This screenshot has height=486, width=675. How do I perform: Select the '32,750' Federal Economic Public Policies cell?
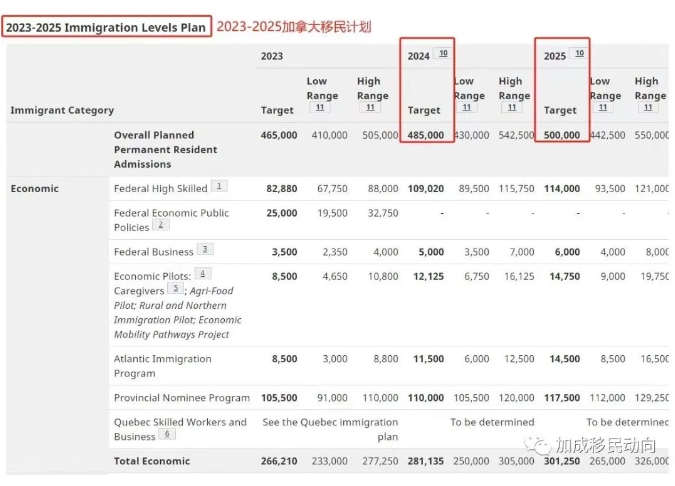[383, 213]
